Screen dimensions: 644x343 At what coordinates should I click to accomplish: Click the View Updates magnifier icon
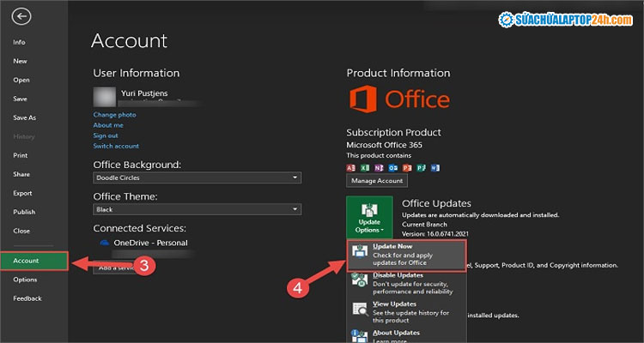[359, 309]
